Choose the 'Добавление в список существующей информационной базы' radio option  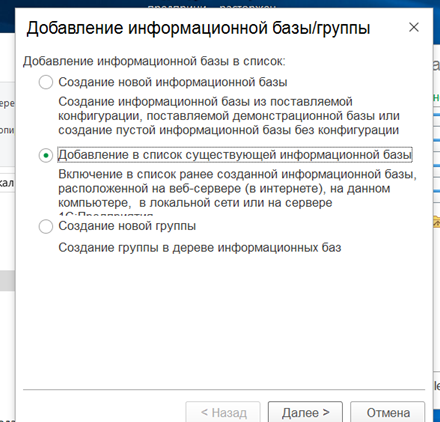point(46,155)
